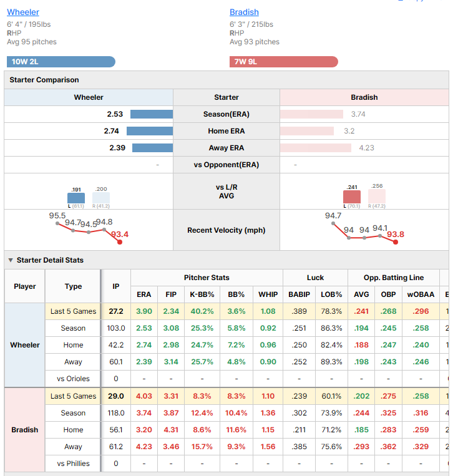This screenshot has height=476, width=453.
Task: Click Wheeler's away LOB% 89.3%
Action: (x=331, y=362)
